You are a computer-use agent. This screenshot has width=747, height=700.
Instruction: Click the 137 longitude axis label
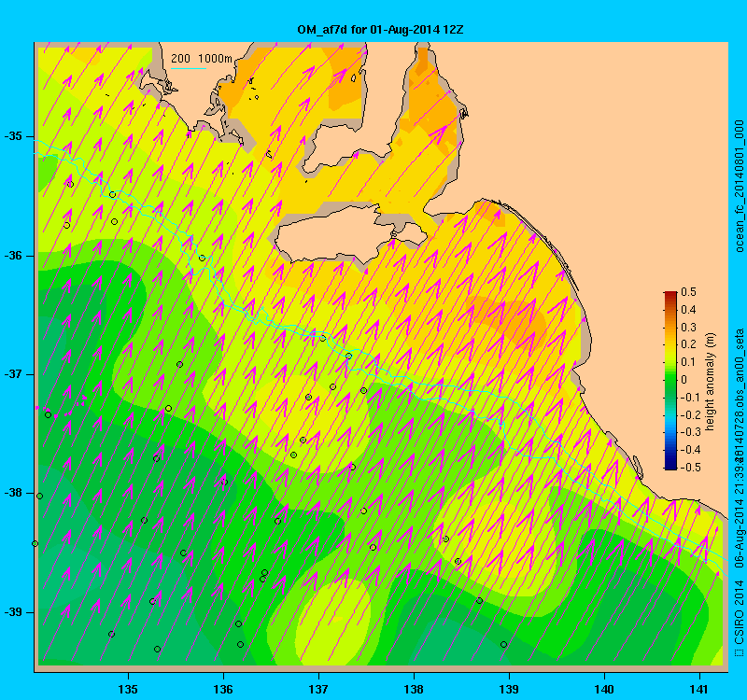(x=318, y=689)
